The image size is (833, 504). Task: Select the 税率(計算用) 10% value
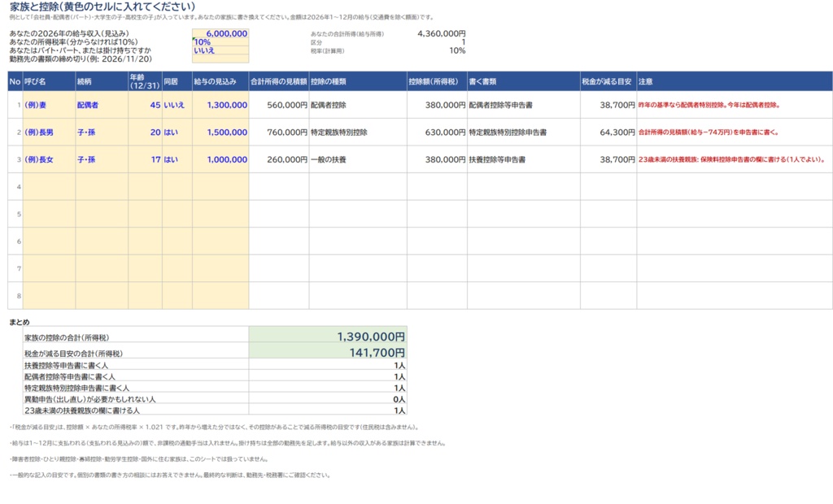[457, 50]
